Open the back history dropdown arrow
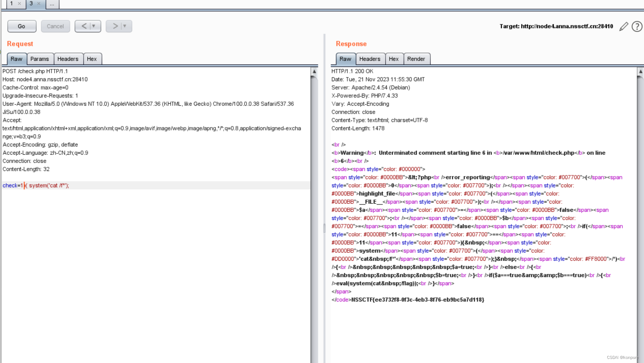The image size is (644, 363). (x=94, y=26)
